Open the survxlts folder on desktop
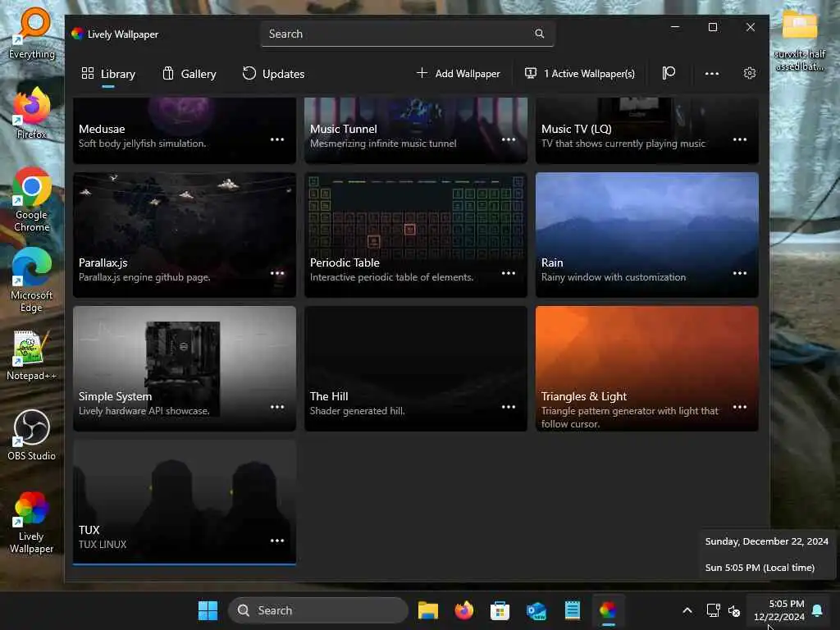This screenshot has width=840, height=630. [x=799, y=41]
